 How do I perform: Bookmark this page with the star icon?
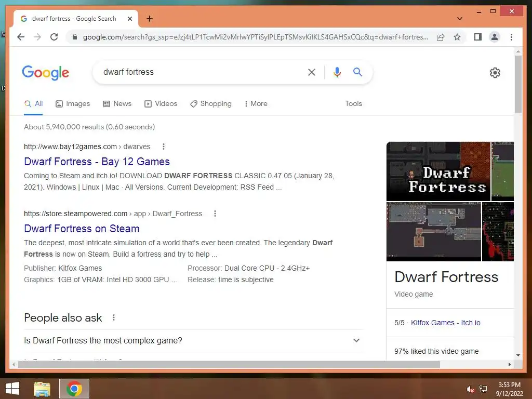457,37
